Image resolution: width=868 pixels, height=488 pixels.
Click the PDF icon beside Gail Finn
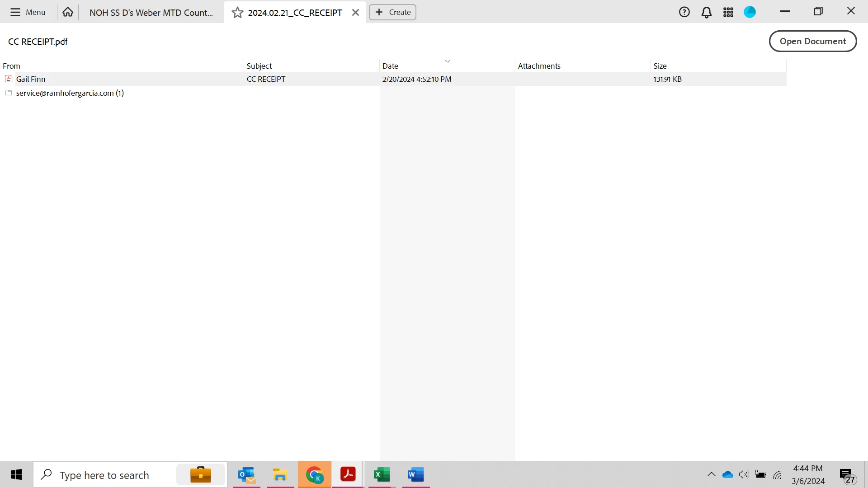(x=8, y=79)
